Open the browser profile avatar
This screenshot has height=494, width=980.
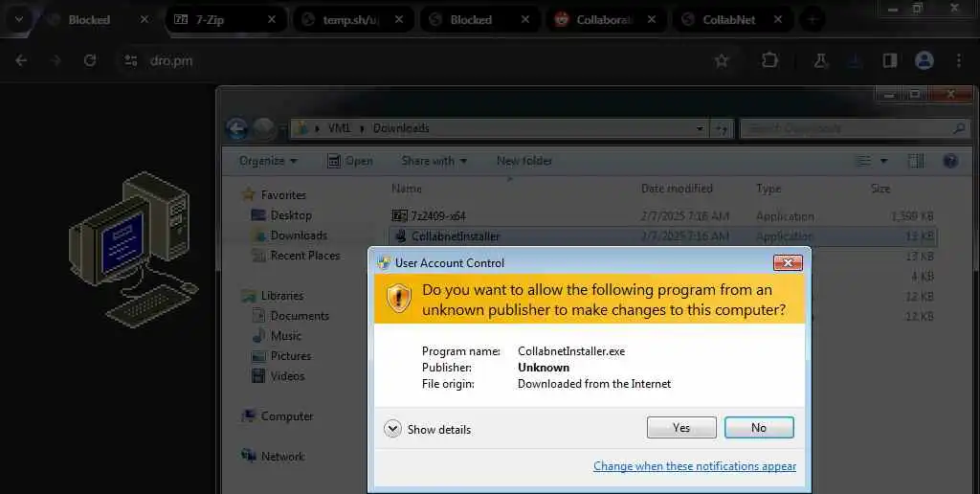coord(924,60)
